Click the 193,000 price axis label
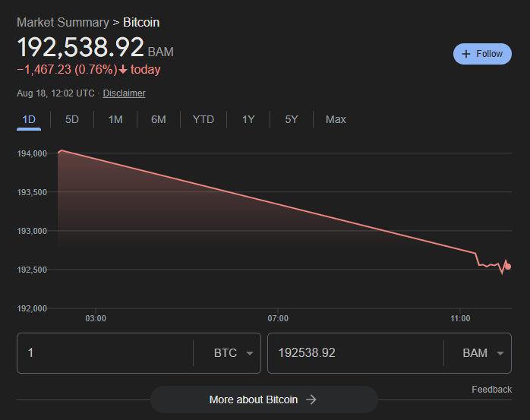This screenshot has height=420, width=530. click(32, 231)
